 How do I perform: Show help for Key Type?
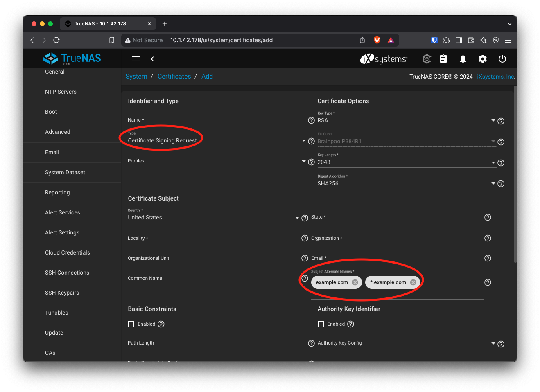(x=501, y=121)
